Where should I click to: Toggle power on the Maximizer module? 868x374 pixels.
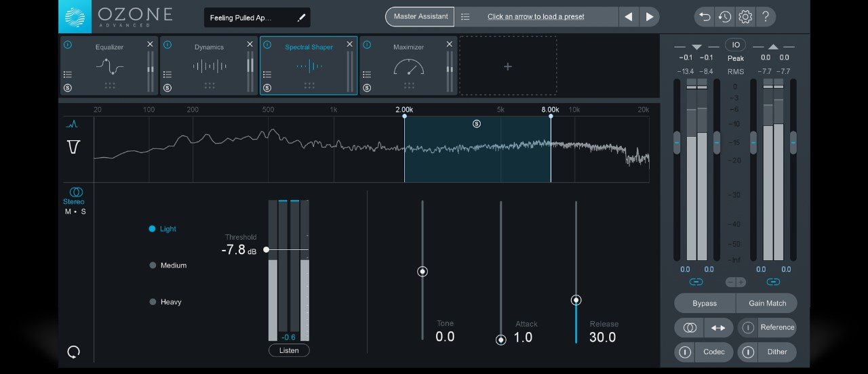[367, 45]
